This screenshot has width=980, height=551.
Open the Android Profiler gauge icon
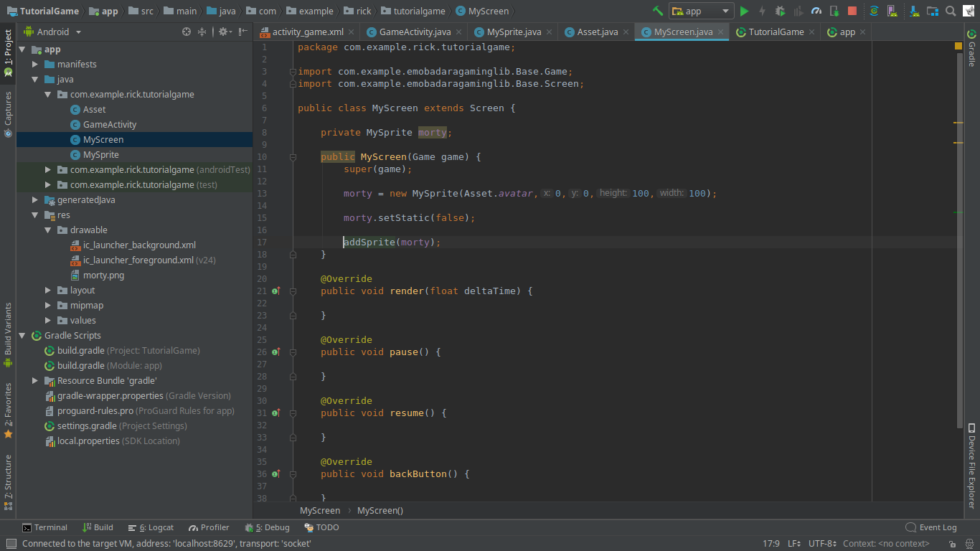click(x=816, y=11)
